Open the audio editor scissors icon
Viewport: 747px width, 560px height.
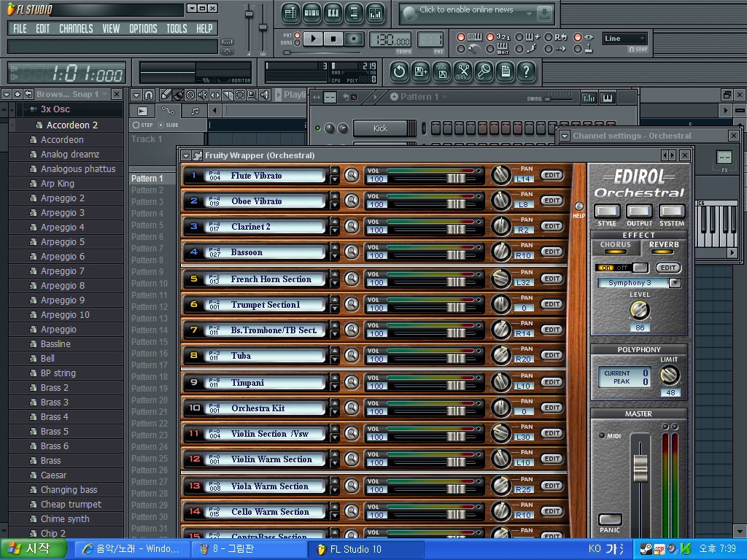click(x=463, y=72)
